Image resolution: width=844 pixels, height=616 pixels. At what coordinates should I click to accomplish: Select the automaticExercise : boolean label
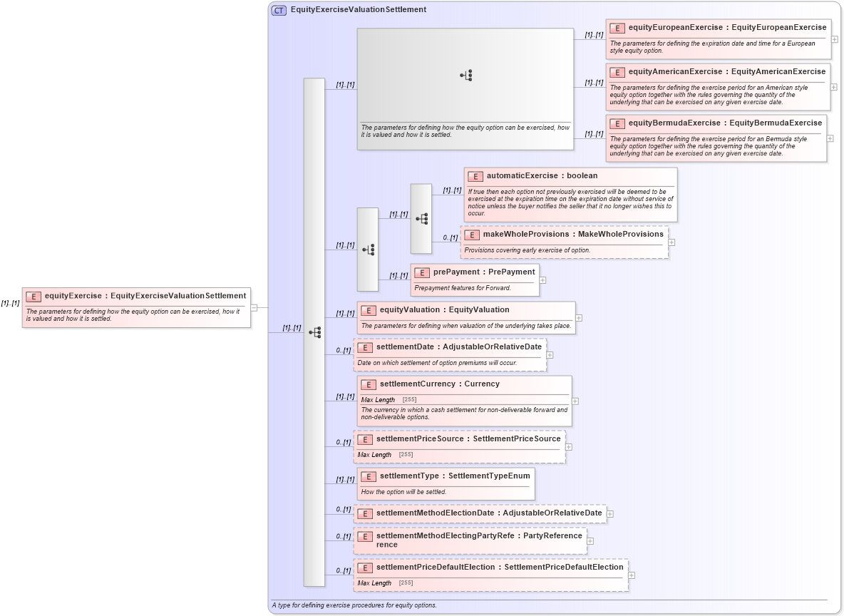point(542,175)
